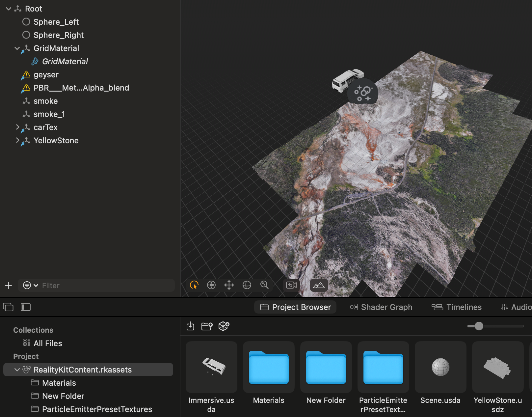
Task: Select the arrow selection tool in viewport toolbar
Action: coord(194,285)
